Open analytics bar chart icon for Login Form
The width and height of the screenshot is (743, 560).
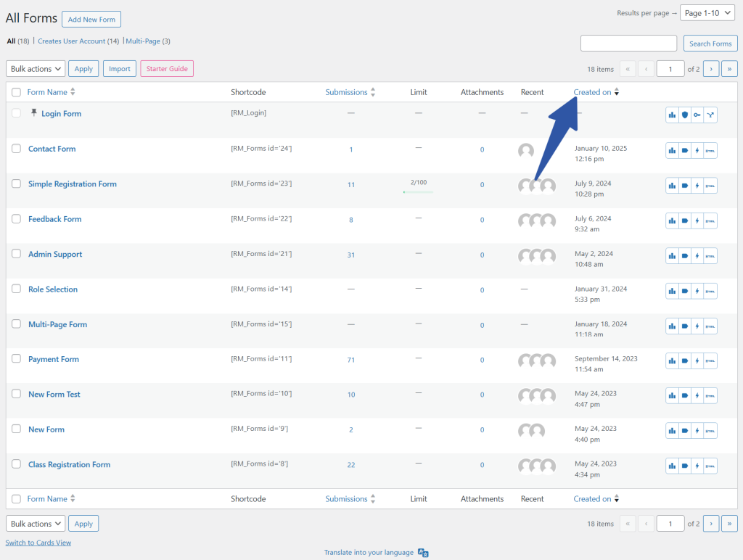tap(673, 115)
